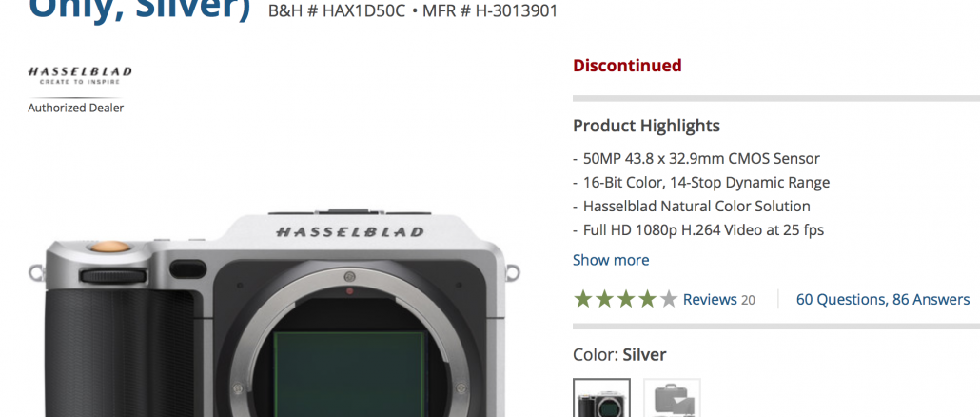Image resolution: width=980 pixels, height=417 pixels.
Task: Click the review count number 20
Action: point(748,300)
